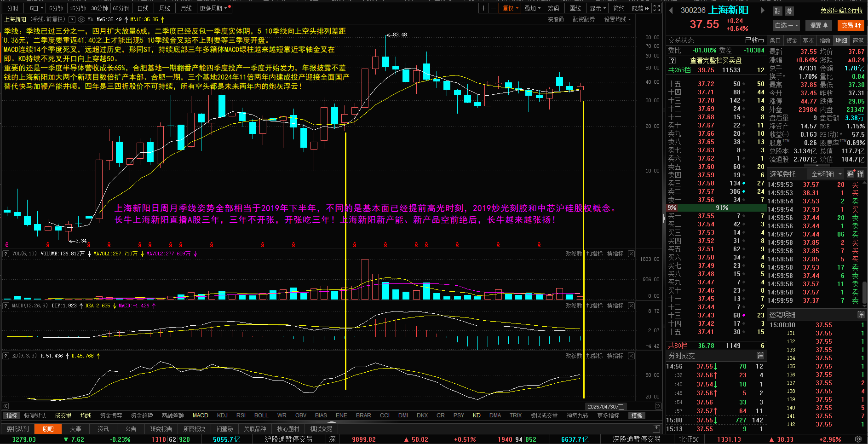Zoom in chart with plus icon
The width and height of the screenshot is (868, 444).
(483, 8)
